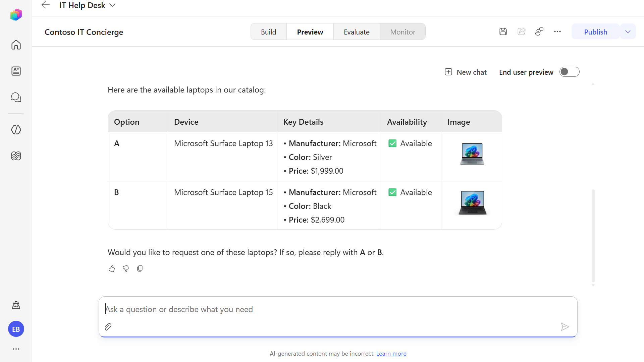The height and width of the screenshot is (362, 644).
Task: Give thumbs down to the response
Action: pyautogui.click(x=126, y=268)
